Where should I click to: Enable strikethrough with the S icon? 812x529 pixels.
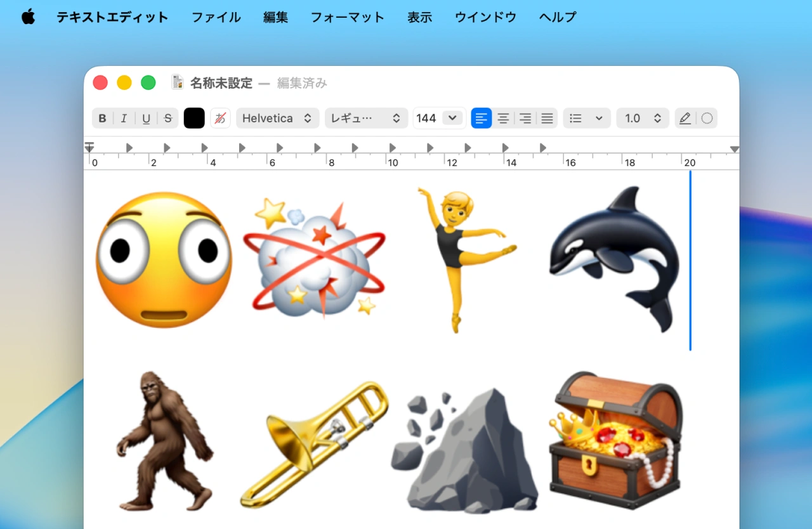click(167, 118)
